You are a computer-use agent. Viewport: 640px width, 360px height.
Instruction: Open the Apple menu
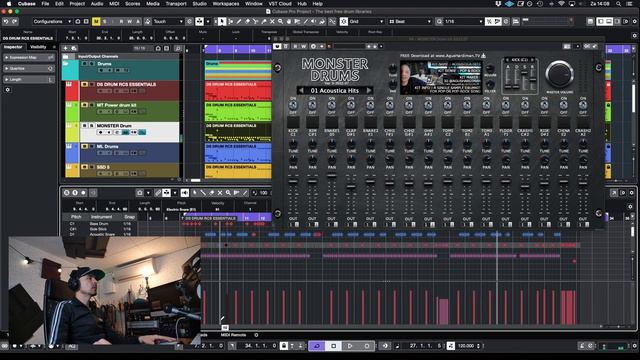click(8, 4)
